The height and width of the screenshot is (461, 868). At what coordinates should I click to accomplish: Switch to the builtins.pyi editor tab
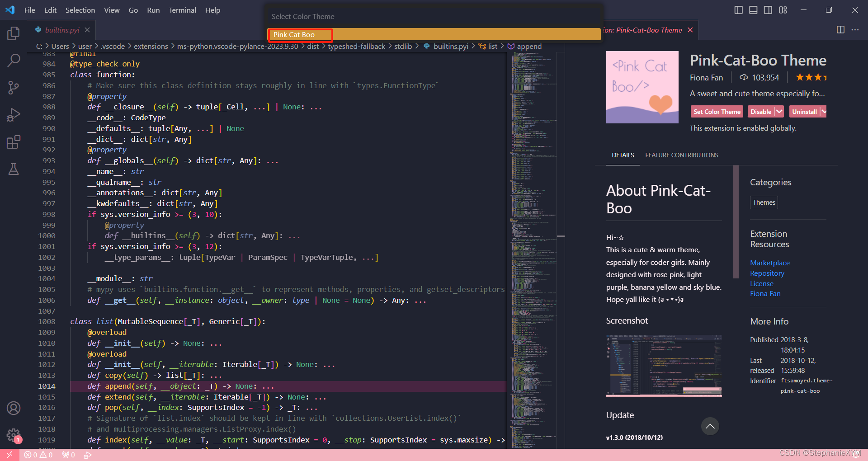[62, 30]
